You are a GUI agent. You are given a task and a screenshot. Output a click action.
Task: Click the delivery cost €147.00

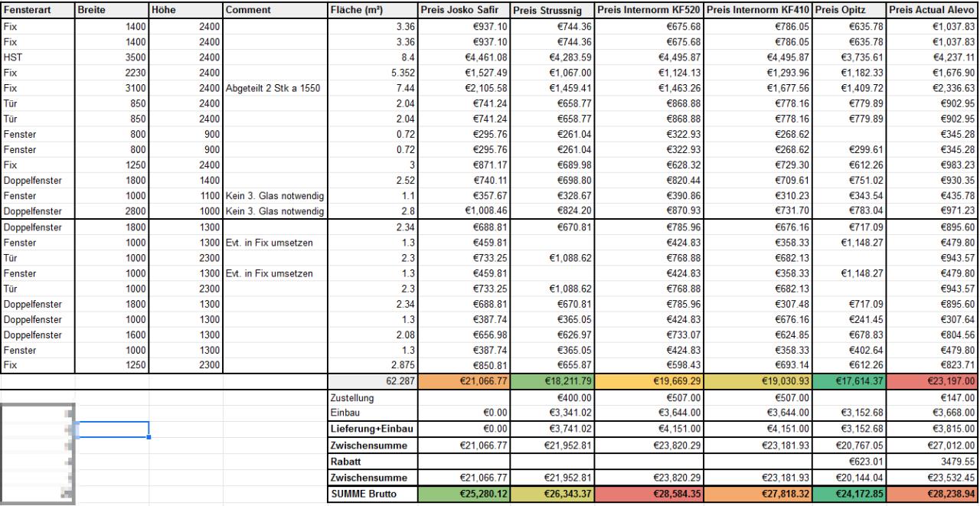pos(933,399)
